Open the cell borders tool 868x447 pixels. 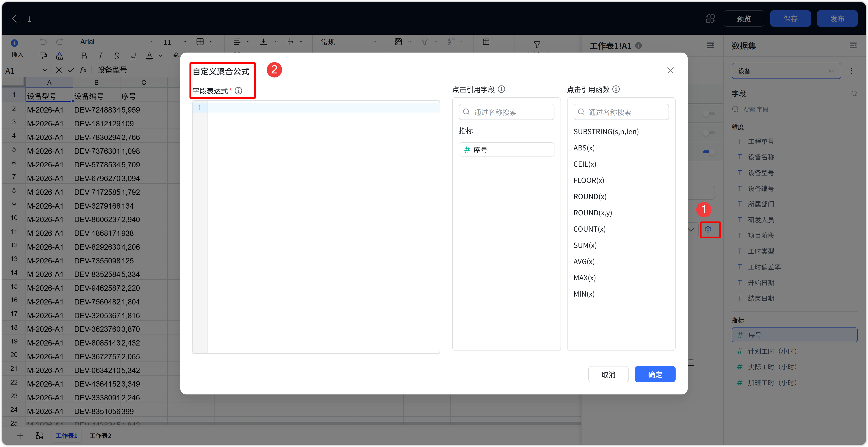pos(200,42)
